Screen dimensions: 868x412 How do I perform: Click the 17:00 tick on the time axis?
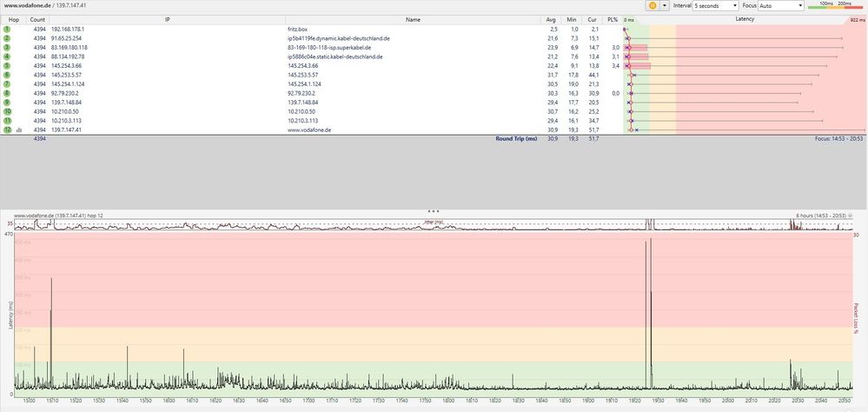pyautogui.click(x=309, y=400)
